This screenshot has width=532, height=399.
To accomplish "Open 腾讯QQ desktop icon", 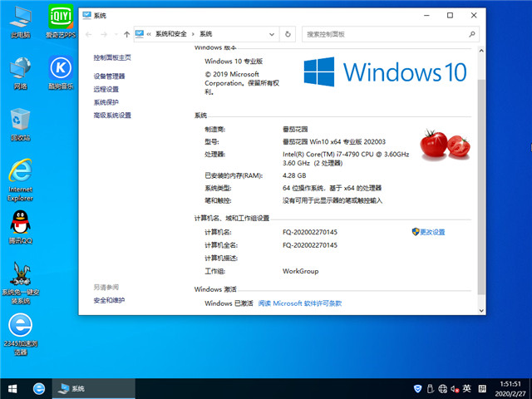I will [x=20, y=227].
